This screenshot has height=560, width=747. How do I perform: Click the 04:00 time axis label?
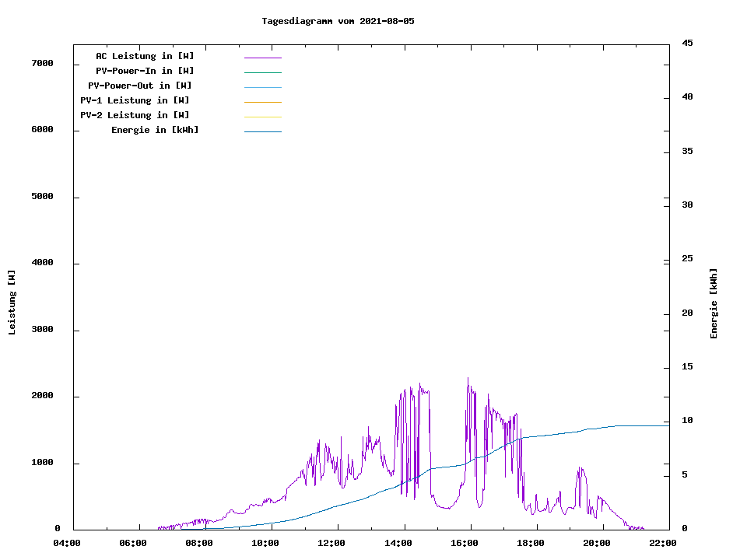[67, 543]
